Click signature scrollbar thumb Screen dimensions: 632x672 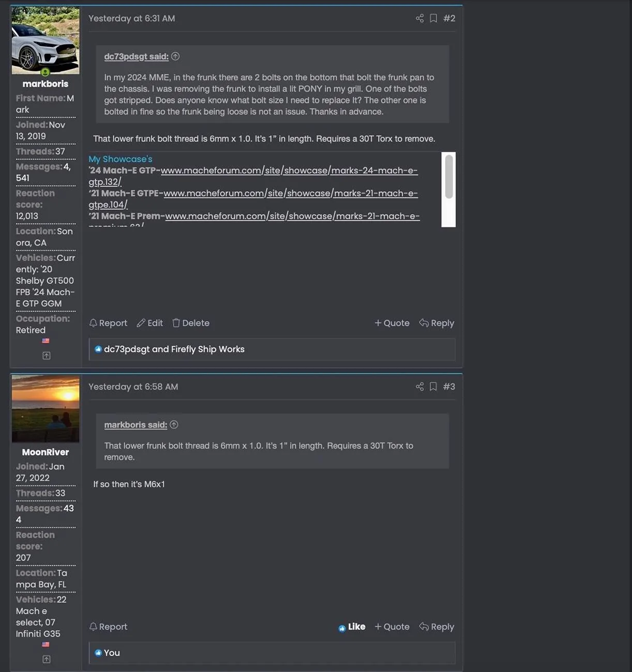(x=449, y=176)
